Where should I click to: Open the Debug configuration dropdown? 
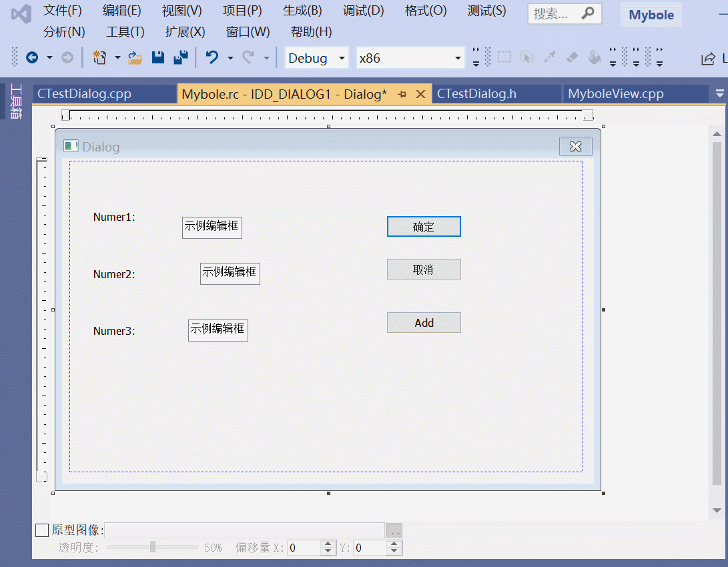point(317,58)
